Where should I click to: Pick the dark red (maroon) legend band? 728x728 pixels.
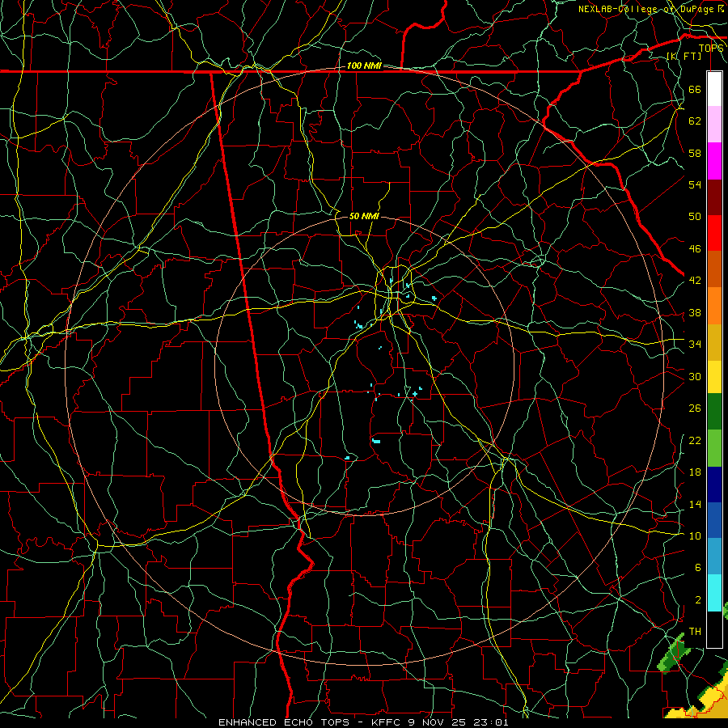pos(714,197)
